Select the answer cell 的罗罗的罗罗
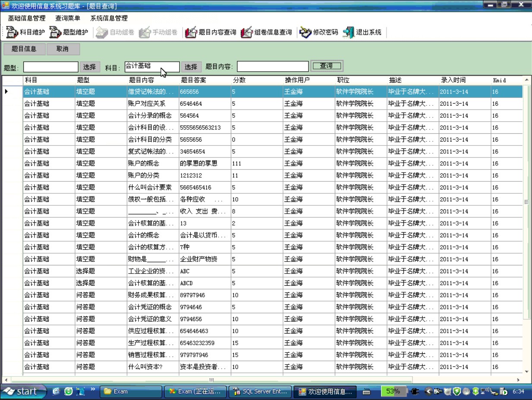 [205, 164]
